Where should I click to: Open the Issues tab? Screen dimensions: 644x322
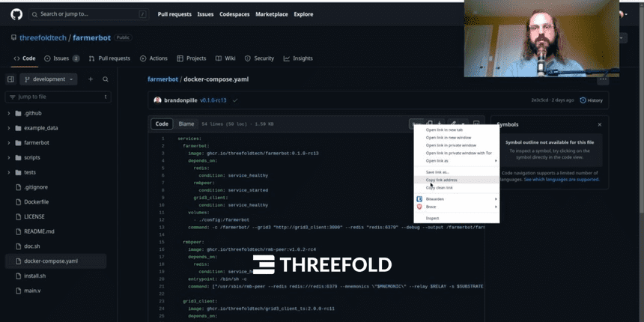[61, 58]
